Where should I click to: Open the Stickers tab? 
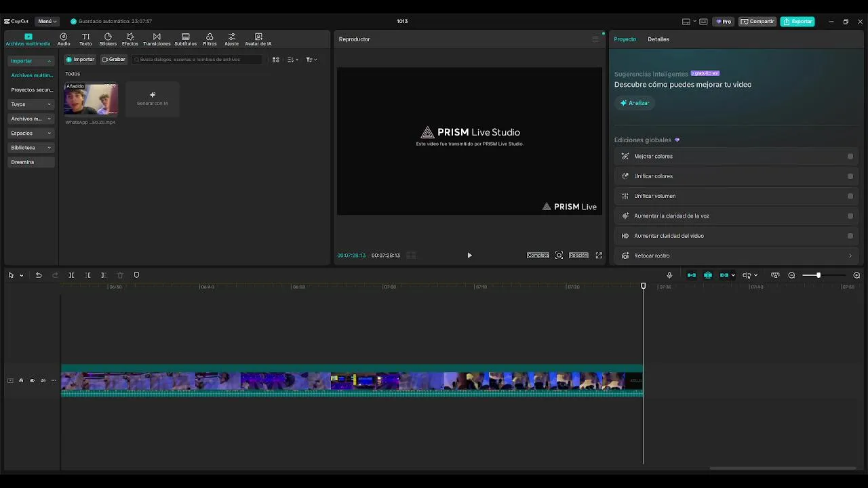[x=108, y=39]
